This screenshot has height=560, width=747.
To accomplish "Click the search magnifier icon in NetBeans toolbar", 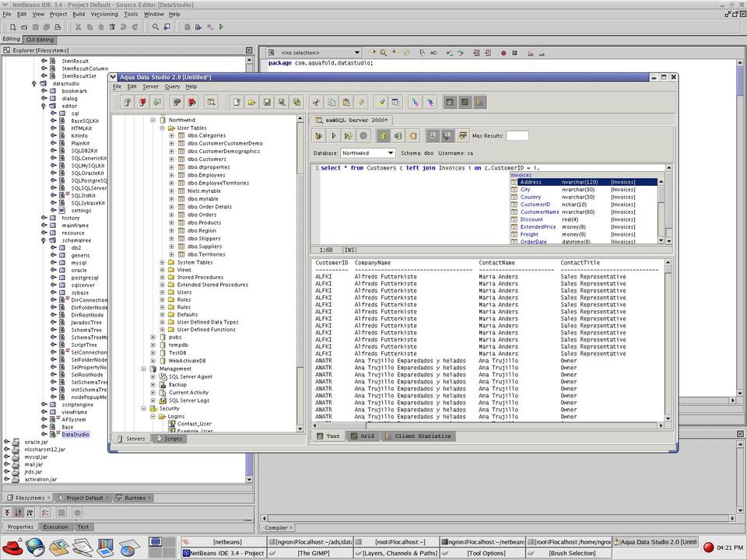I will 156,26.
